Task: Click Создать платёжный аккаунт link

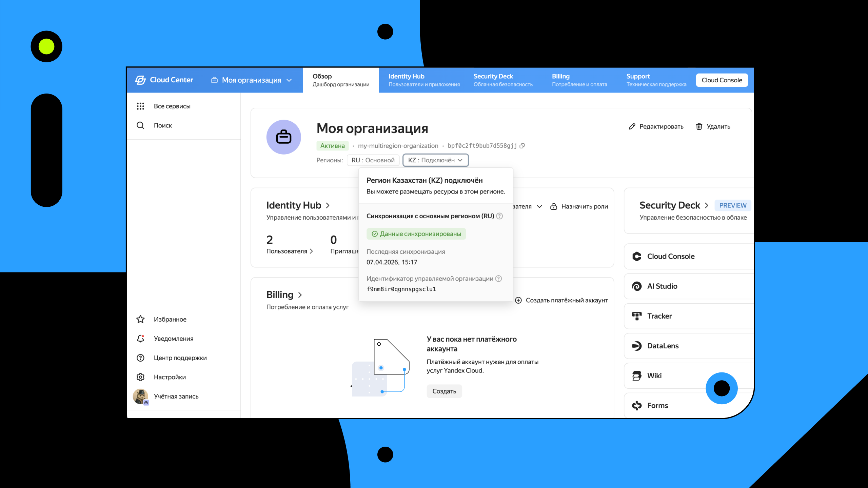Action: (x=561, y=300)
